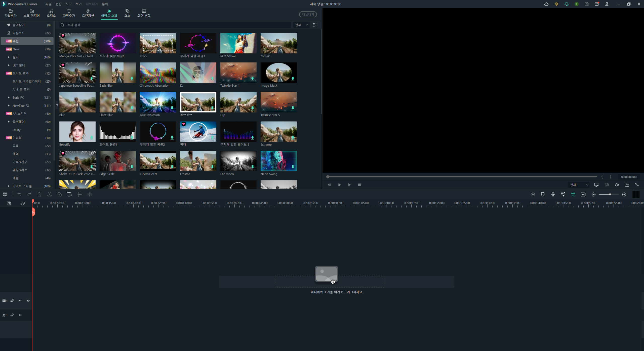
Task: Click the split scissors icon in timeline toolbar
Action: click(x=50, y=194)
